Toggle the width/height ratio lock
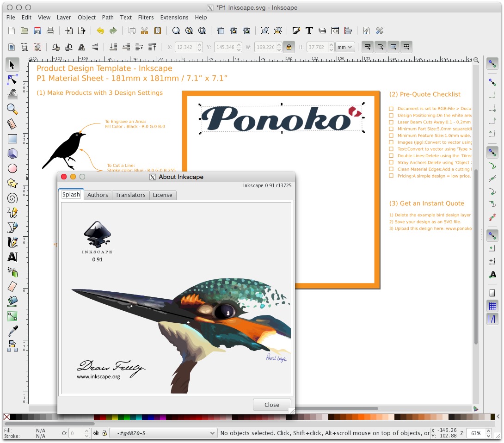The height and width of the screenshot is (443, 504). pos(289,47)
